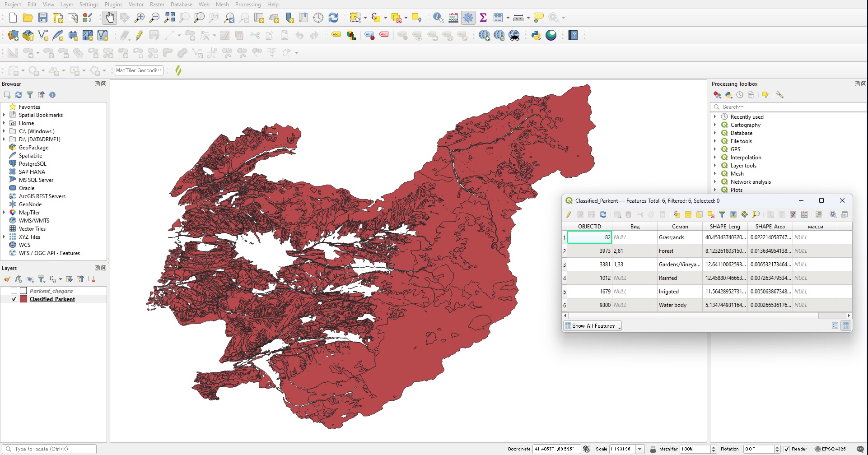Viewport: 868px width, 455px height.
Task: Open the Vector menu
Action: pyautogui.click(x=136, y=5)
